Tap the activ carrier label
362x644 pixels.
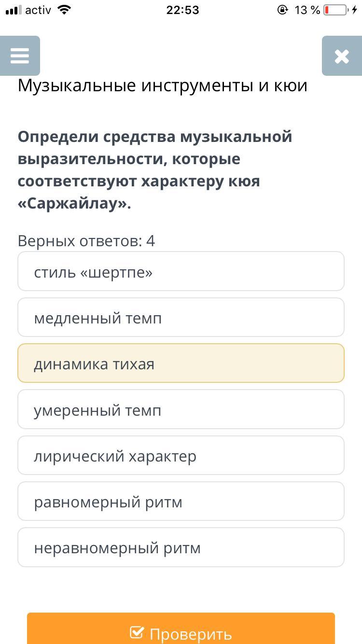(38, 10)
